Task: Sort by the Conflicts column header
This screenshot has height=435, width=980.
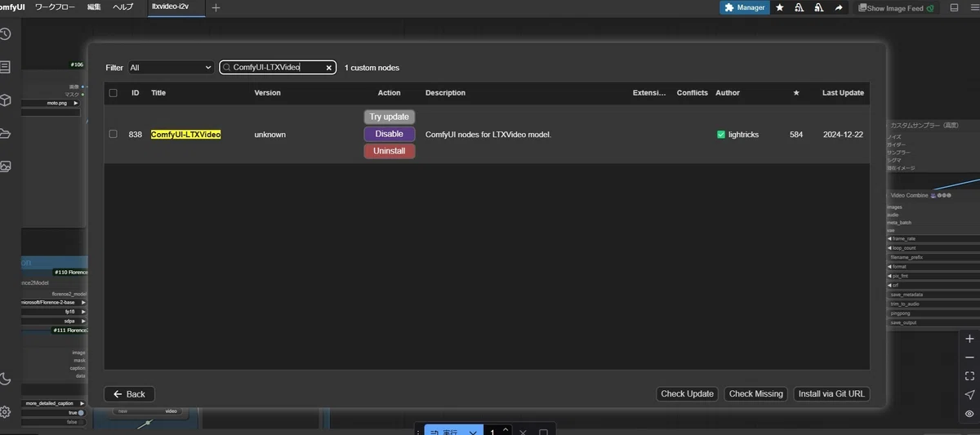Action: 693,93
